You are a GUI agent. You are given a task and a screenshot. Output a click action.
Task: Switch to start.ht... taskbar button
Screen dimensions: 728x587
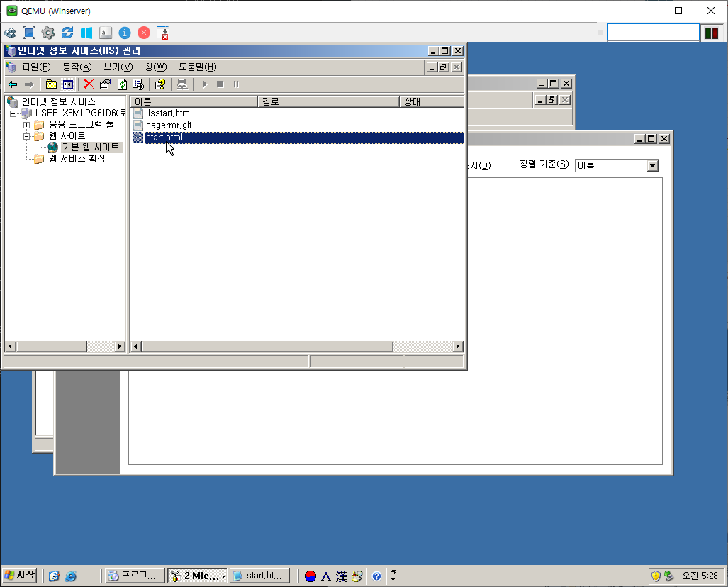[x=260, y=576]
